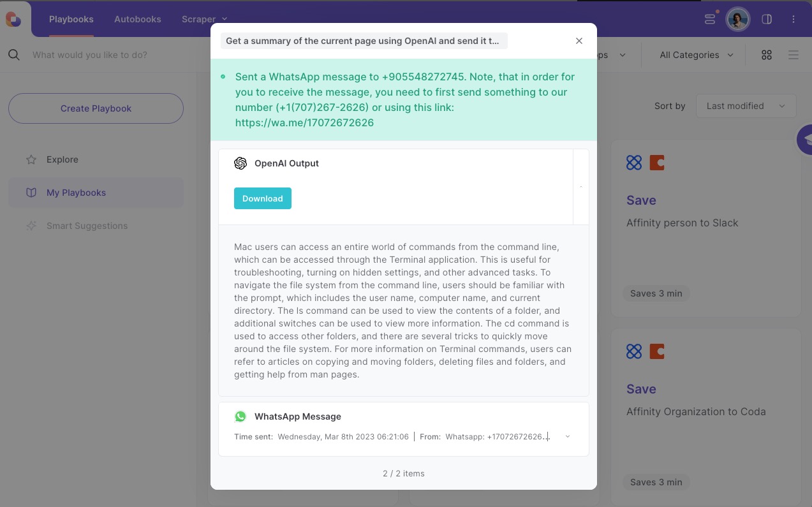Click the Coda logo on the Save card
Viewport: 812px width, 507px height.
657,351
